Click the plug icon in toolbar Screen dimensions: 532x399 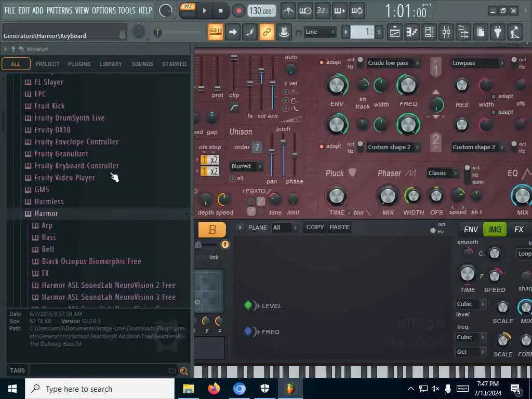click(x=498, y=32)
